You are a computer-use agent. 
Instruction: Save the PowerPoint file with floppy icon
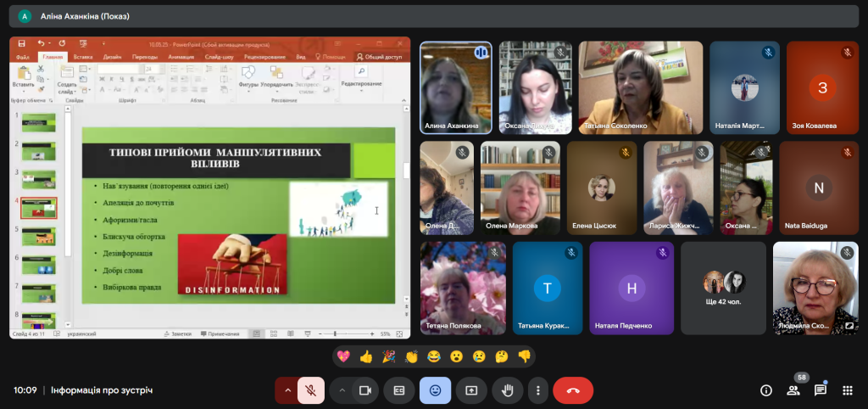pos(21,44)
